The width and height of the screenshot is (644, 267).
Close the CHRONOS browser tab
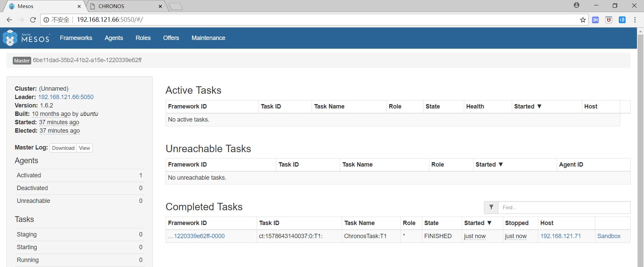pos(160,6)
